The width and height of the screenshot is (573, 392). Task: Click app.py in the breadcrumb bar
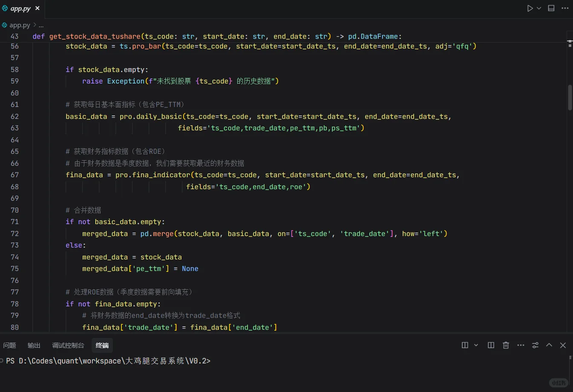20,25
